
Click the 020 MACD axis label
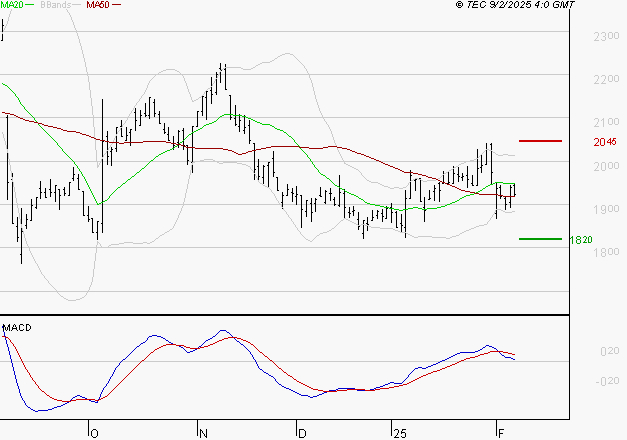[x=610, y=351]
